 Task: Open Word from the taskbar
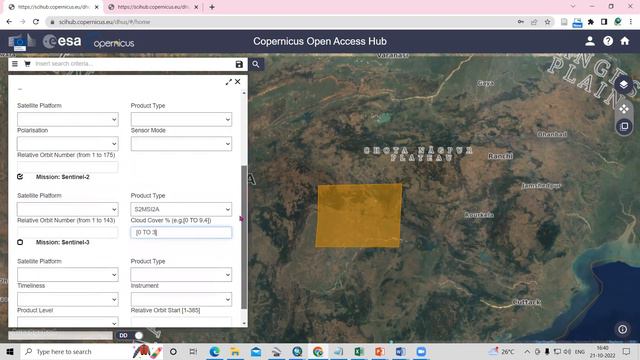[400, 351]
